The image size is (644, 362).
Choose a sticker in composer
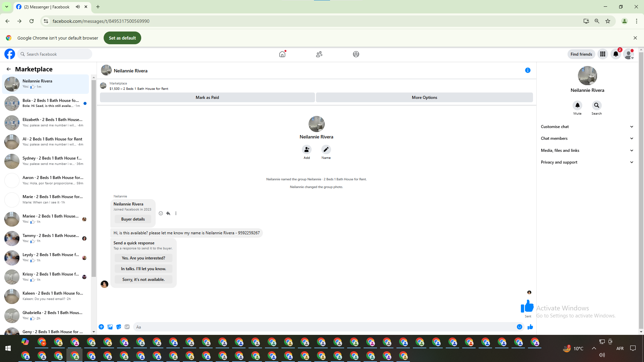click(119, 327)
